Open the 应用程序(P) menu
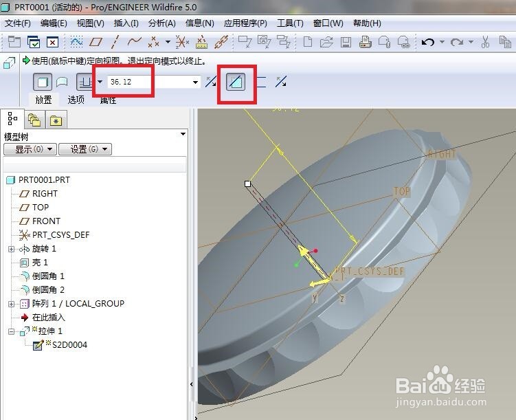The image size is (516, 420). (245, 23)
